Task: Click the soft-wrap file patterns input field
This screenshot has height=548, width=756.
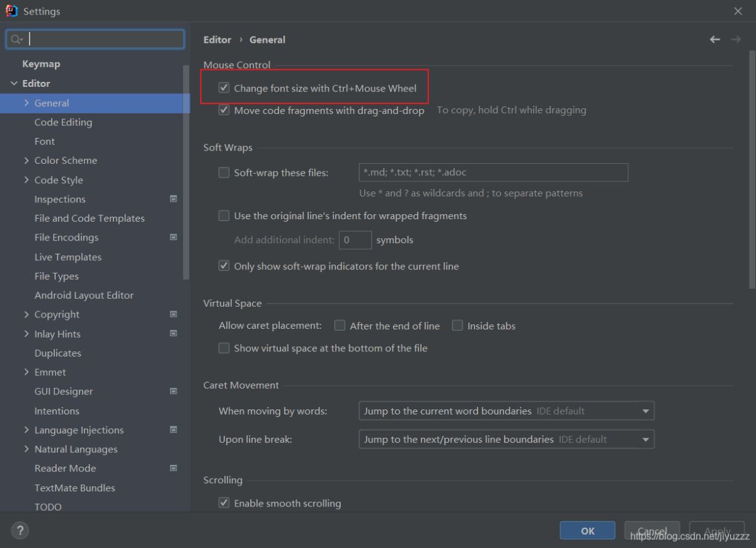Action: [x=493, y=173]
